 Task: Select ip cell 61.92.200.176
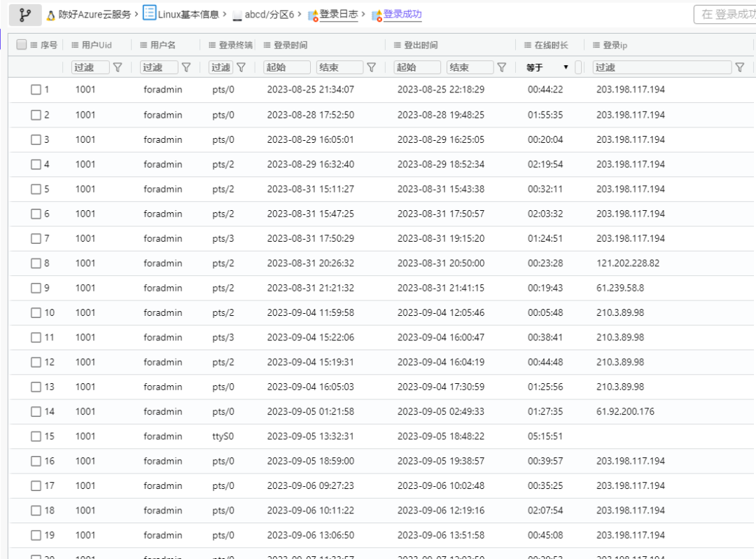625,411
